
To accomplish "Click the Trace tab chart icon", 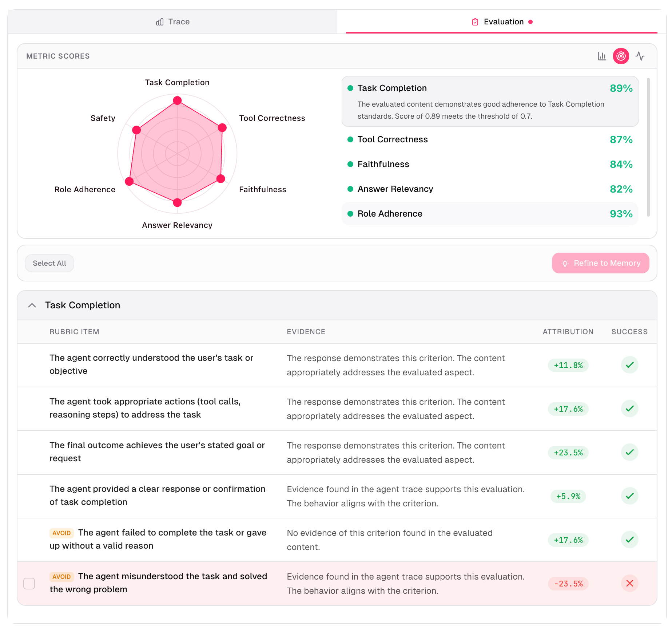I will point(159,22).
